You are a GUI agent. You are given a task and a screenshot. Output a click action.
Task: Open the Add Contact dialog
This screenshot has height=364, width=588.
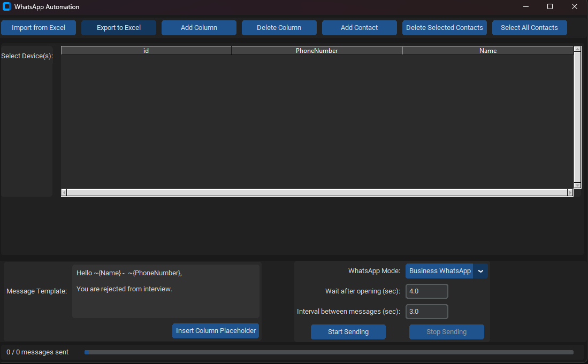click(359, 28)
